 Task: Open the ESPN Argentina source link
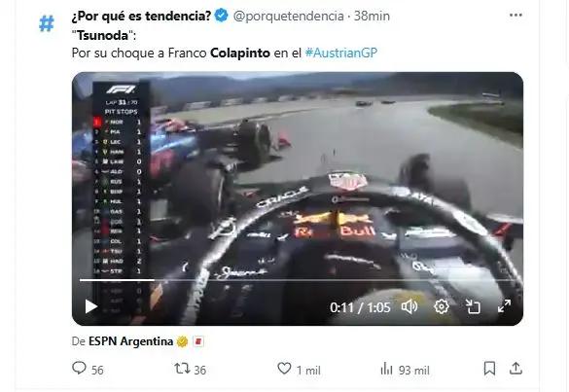click(x=130, y=341)
